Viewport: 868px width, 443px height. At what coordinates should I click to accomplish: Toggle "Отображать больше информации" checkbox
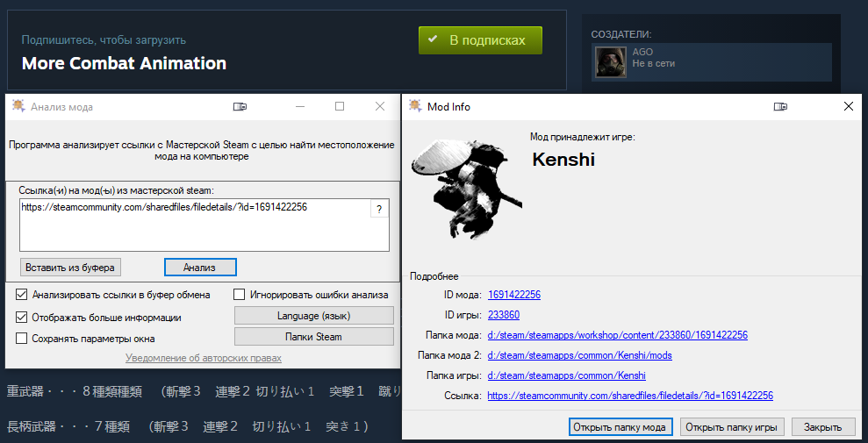22,318
